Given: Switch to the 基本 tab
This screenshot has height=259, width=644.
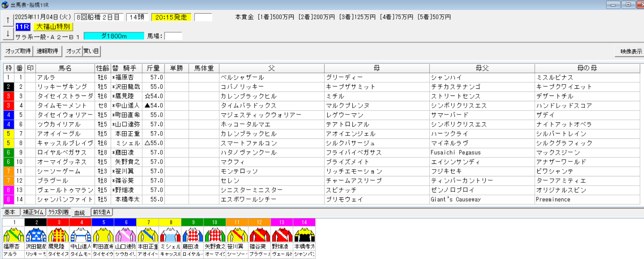Looking at the screenshot, I should pos(10,212).
